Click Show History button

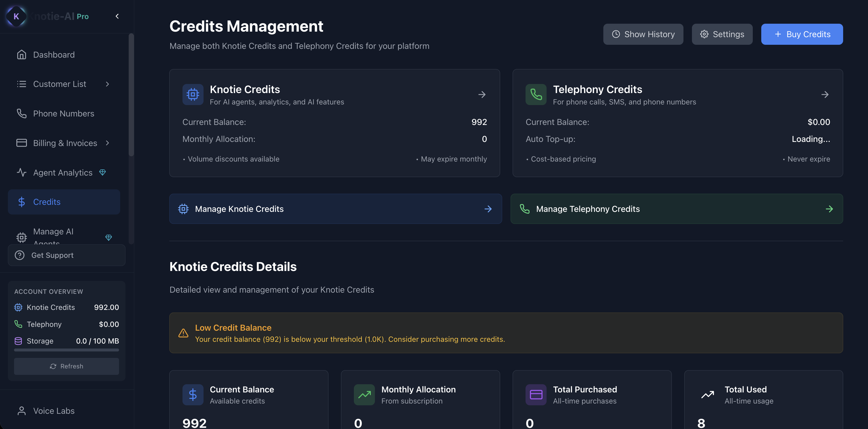(643, 34)
